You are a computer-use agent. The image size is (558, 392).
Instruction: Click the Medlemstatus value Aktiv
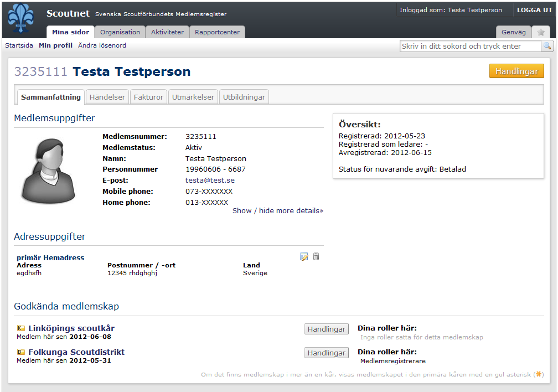[194, 147]
